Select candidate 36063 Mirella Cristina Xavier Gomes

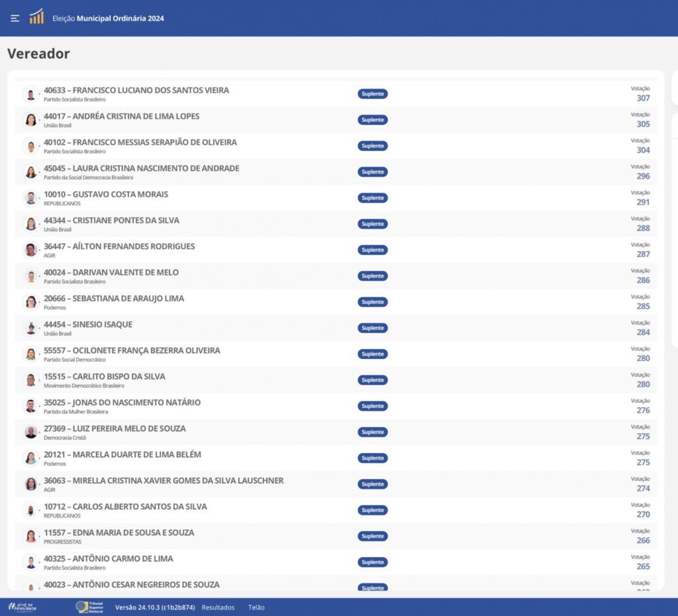coord(164,481)
